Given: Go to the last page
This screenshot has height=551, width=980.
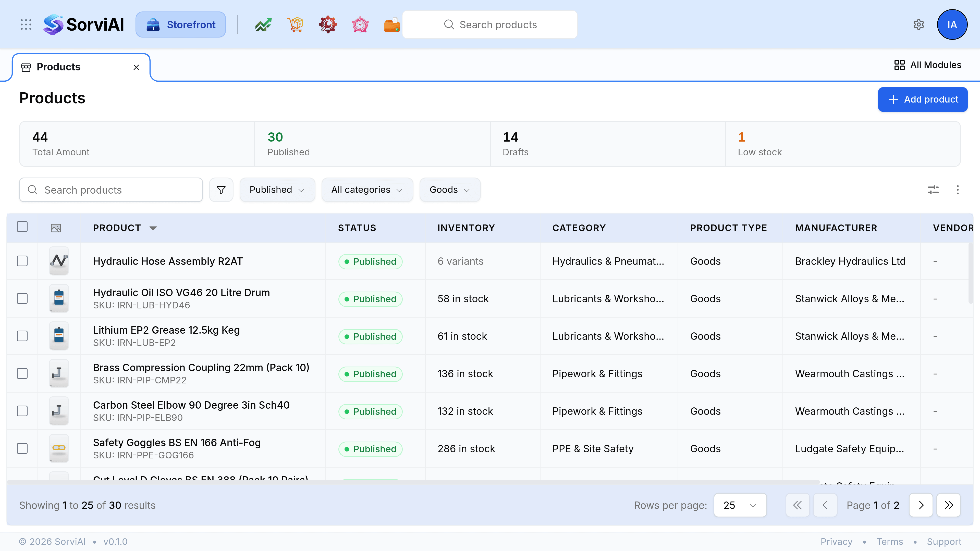Looking at the screenshot, I should tap(948, 505).
